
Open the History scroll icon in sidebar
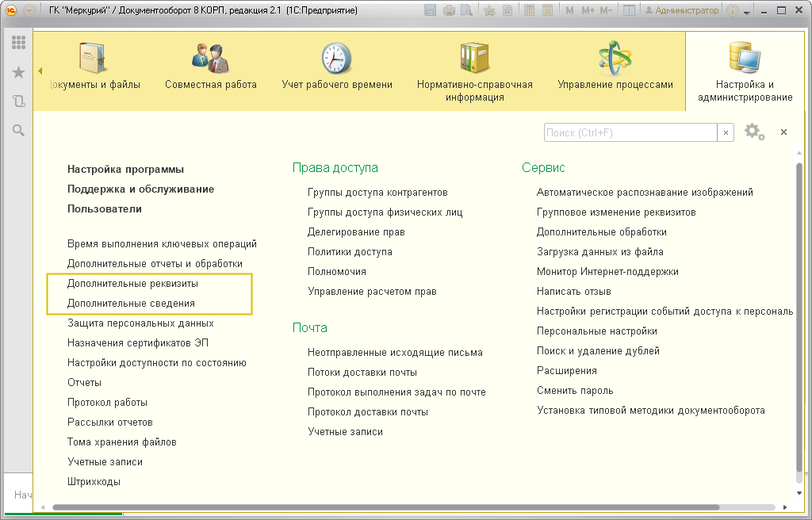pos(19,101)
